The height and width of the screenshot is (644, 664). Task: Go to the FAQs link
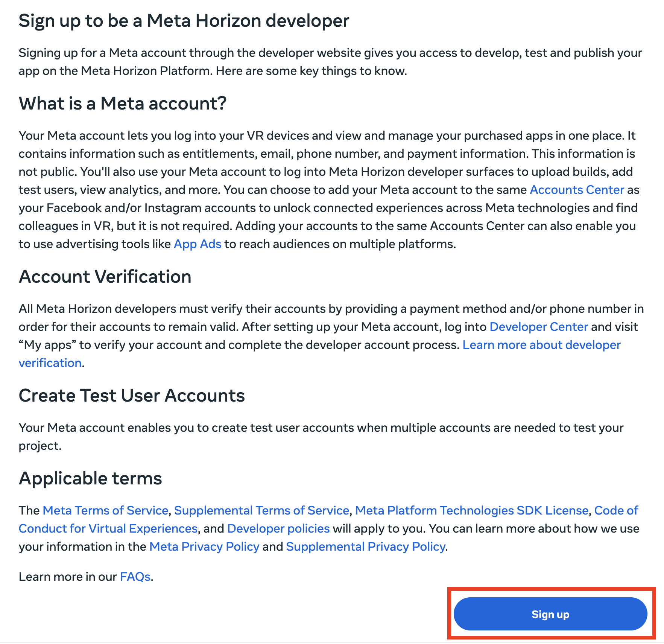[135, 577]
